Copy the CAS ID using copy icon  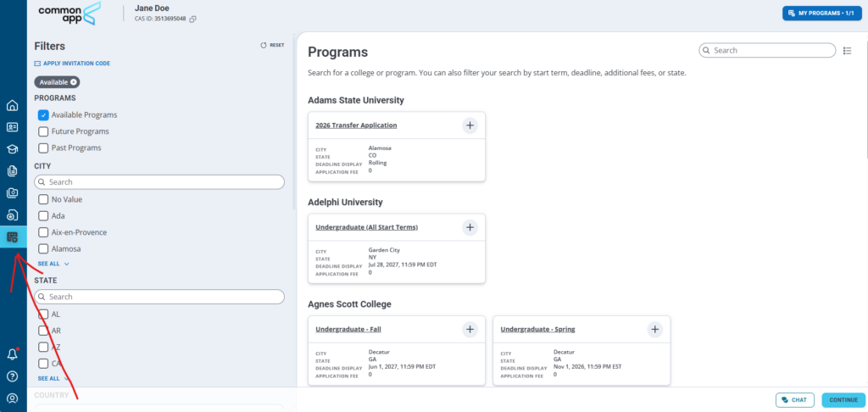point(192,19)
